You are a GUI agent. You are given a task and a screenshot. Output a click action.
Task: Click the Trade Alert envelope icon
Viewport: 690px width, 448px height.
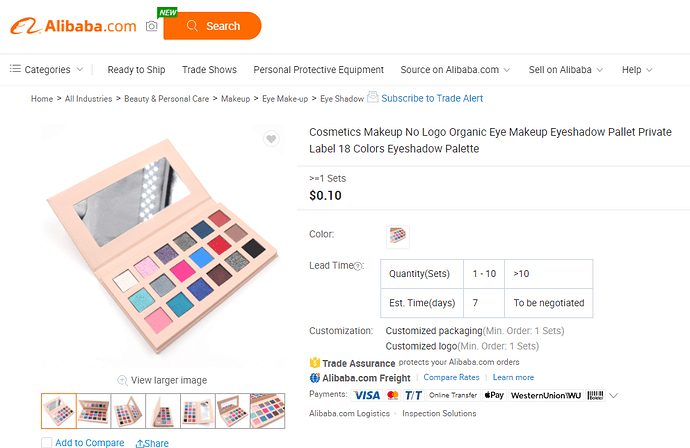tap(373, 97)
